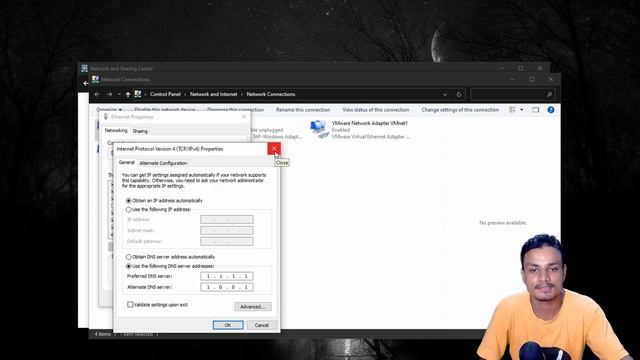Open Control Panel breadcrumb

(x=165, y=94)
